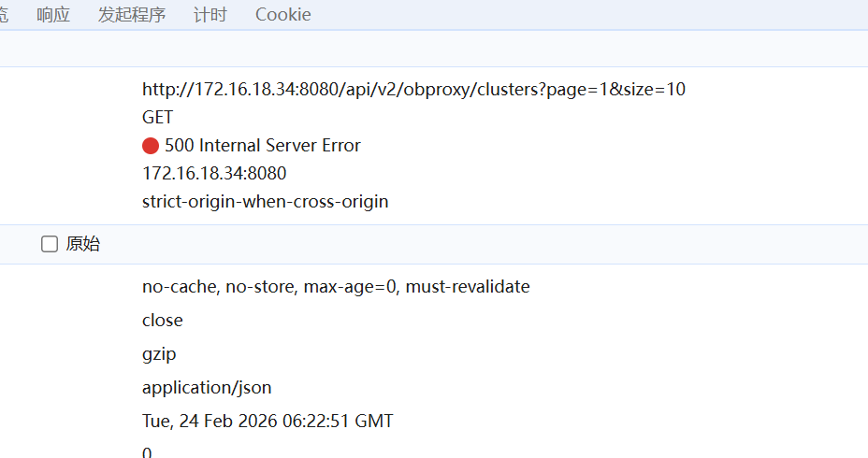Click the red error status dot
This screenshot has width=868, height=458.
pos(151,146)
